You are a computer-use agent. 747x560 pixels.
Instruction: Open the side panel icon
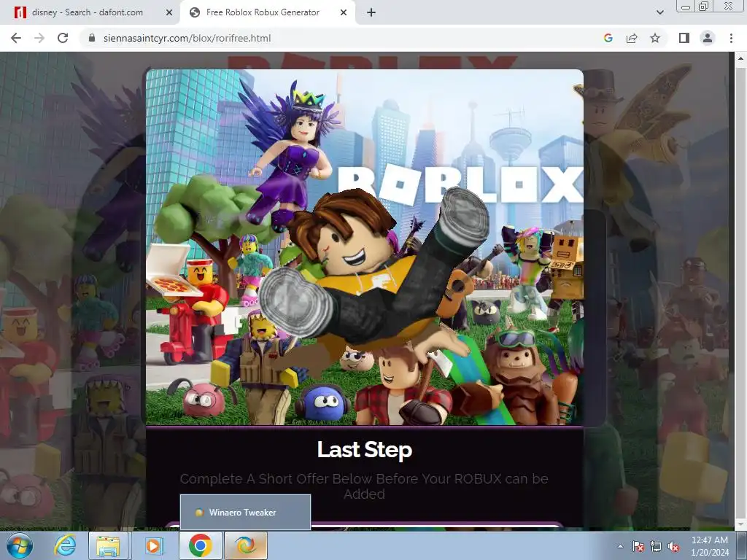[684, 38]
